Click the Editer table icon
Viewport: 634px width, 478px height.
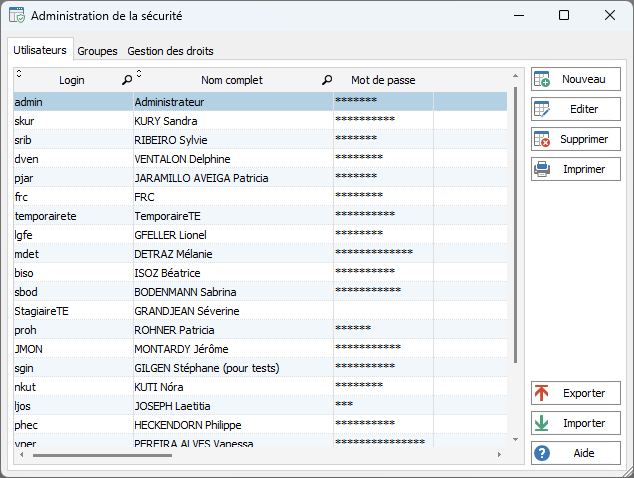pyautogui.click(x=542, y=109)
